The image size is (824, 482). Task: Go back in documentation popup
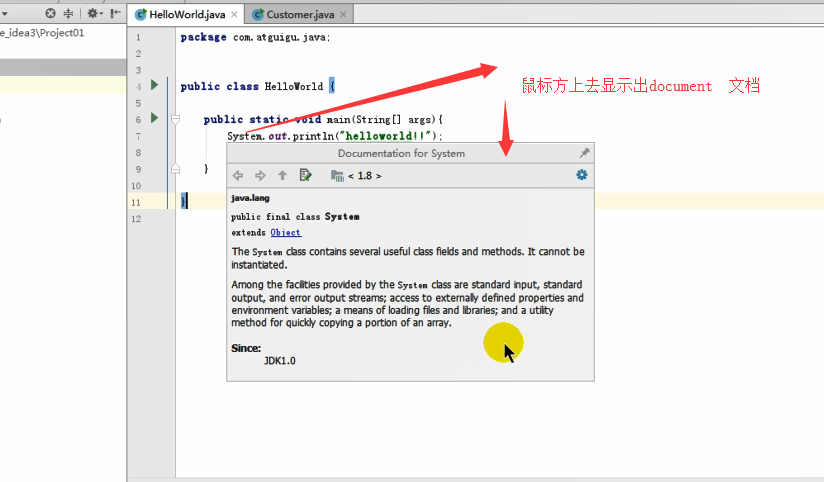click(238, 175)
